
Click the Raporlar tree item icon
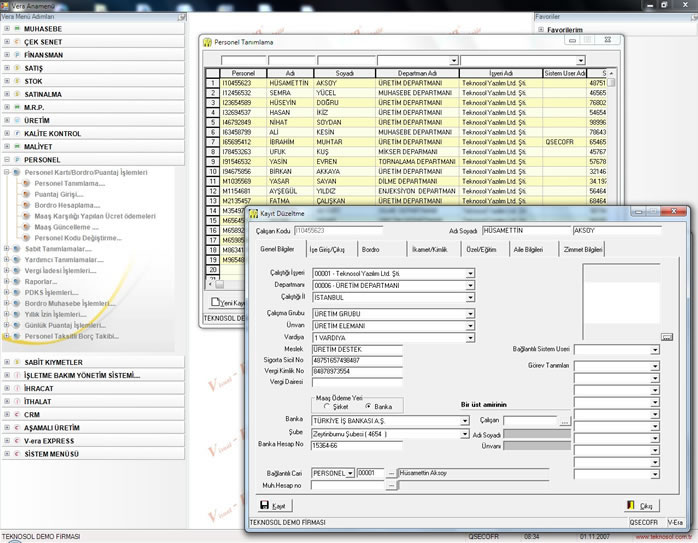pyautogui.click(x=16, y=282)
